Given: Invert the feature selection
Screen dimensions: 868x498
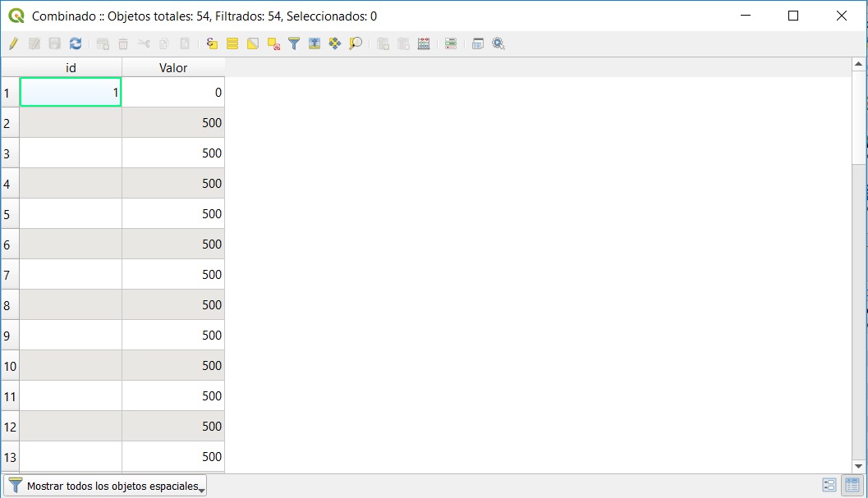Looking at the screenshot, I should (253, 43).
